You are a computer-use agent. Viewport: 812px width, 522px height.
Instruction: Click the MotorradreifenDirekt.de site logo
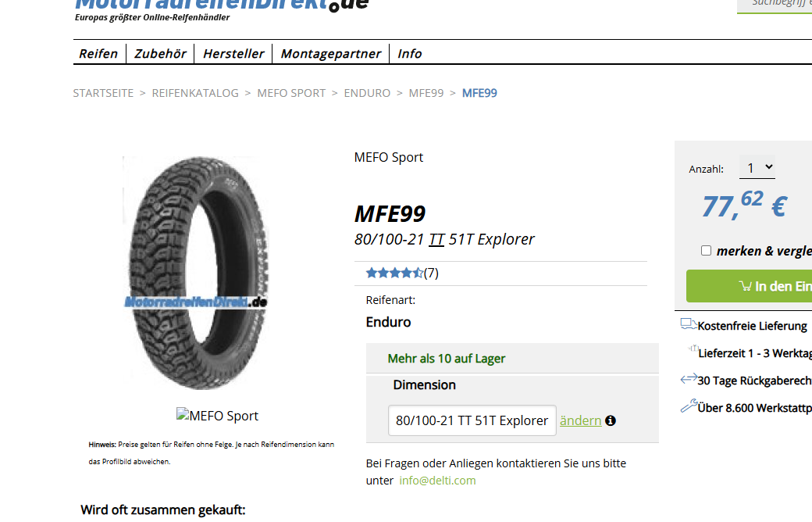[222, 9]
